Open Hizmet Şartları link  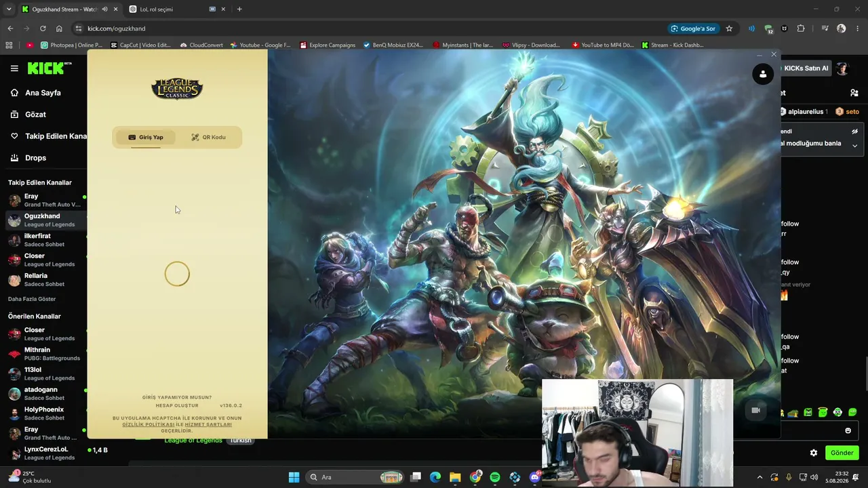pyautogui.click(x=208, y=424)
